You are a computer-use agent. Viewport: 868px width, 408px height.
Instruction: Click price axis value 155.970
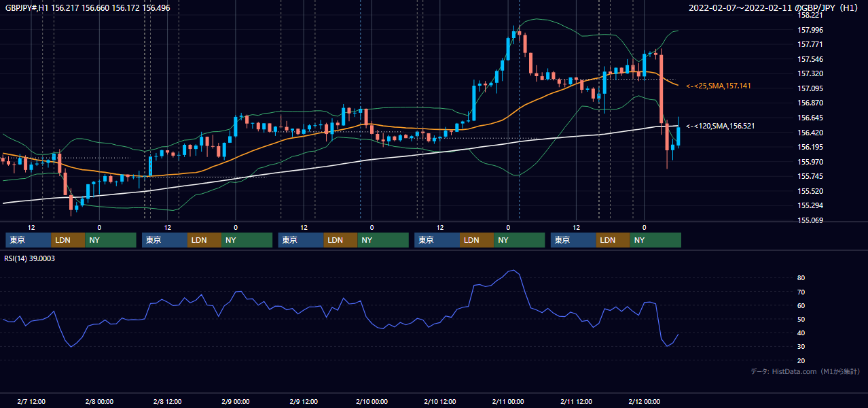pyautogui.click(x=810, y=162)
